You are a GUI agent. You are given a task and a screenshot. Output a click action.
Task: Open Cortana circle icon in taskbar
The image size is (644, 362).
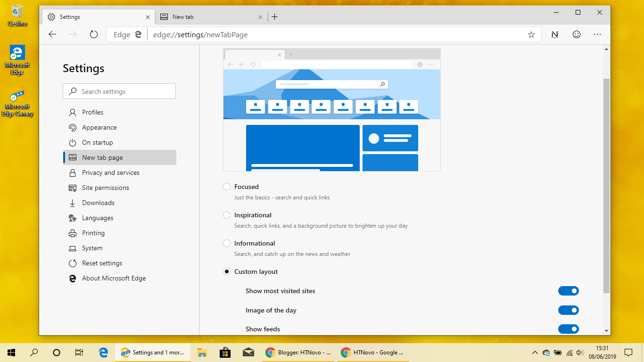click(x=57, y=353)
